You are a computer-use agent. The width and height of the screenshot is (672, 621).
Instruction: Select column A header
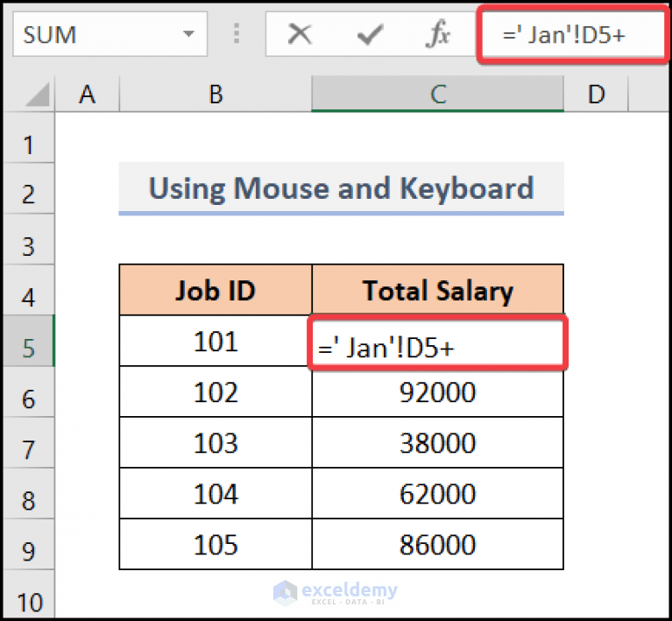click(x=87, y=94)
